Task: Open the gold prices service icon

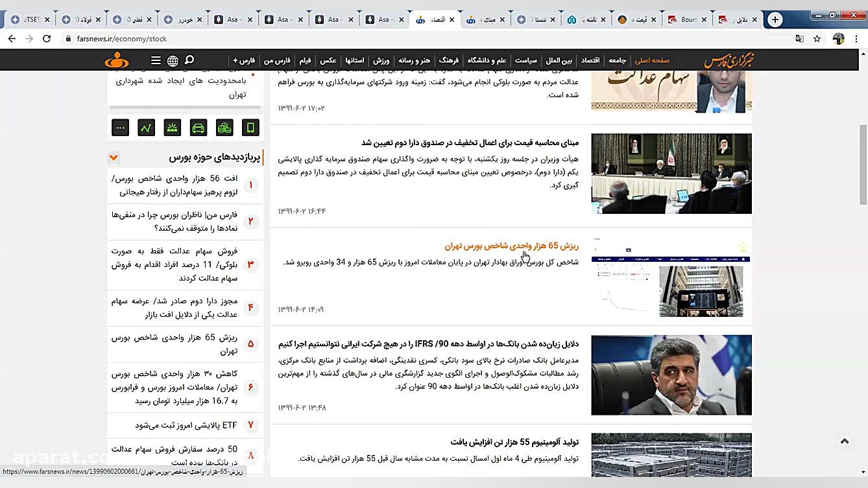Action: coord(172,127)
